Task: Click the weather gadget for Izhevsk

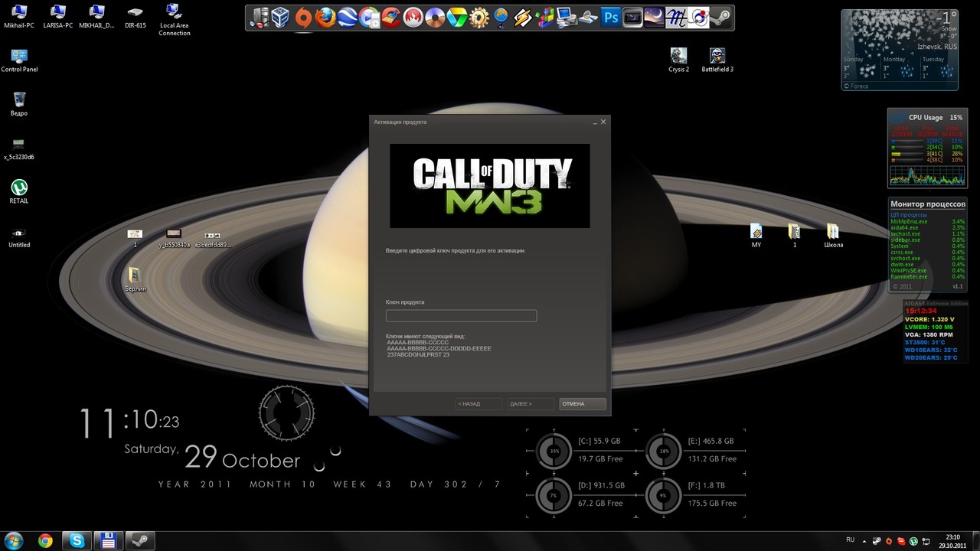Action: 900,50
